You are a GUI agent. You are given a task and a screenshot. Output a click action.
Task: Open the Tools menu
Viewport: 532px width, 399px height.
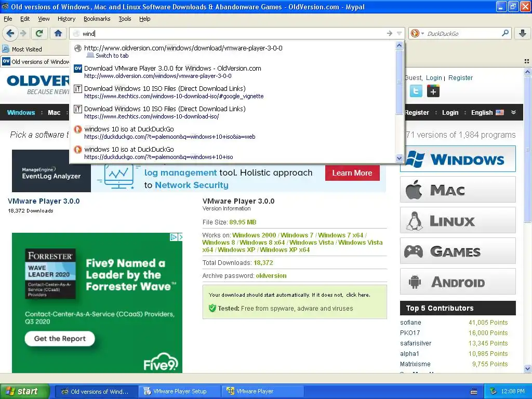[x=125, y=19]
